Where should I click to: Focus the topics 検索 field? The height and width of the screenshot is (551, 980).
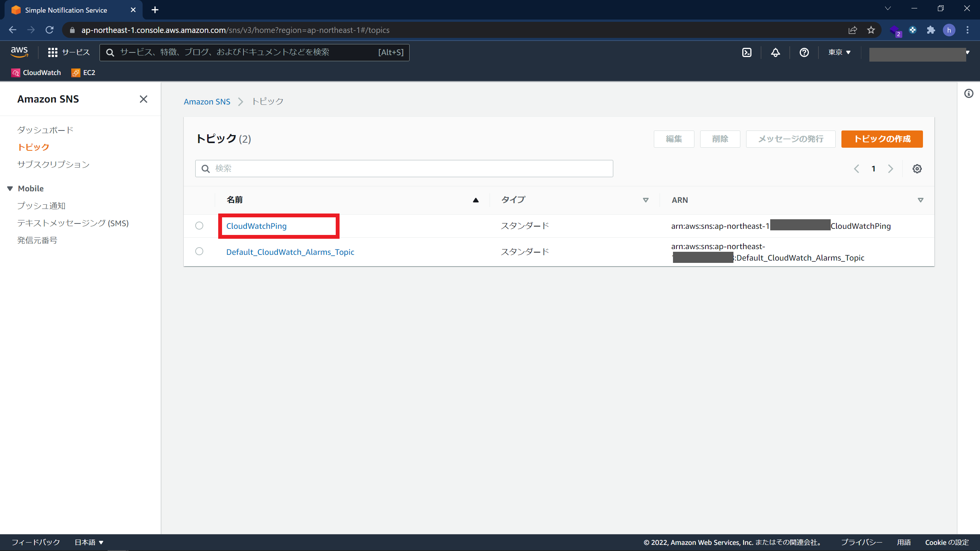coord(404,169)
